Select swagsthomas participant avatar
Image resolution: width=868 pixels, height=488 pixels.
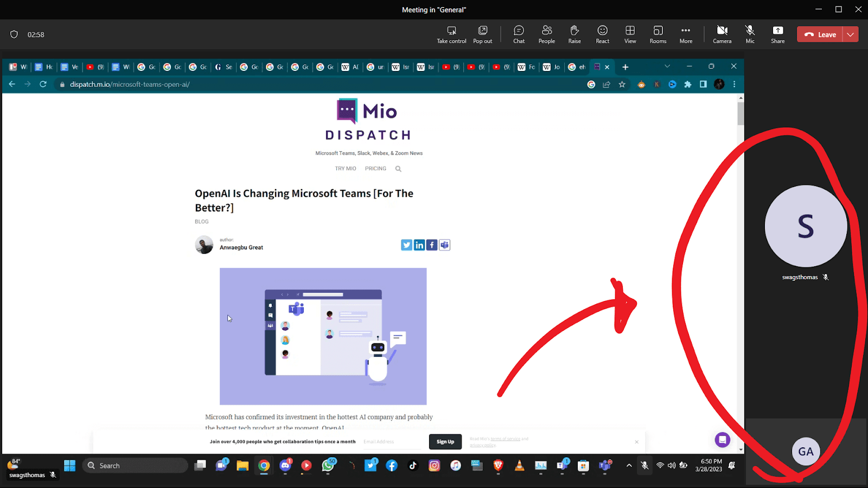pos(806,226)
